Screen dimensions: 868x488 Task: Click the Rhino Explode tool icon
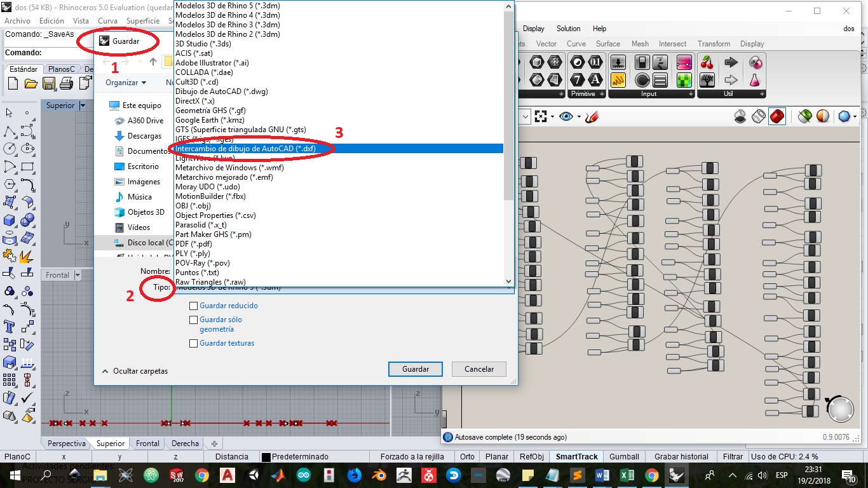27,257
